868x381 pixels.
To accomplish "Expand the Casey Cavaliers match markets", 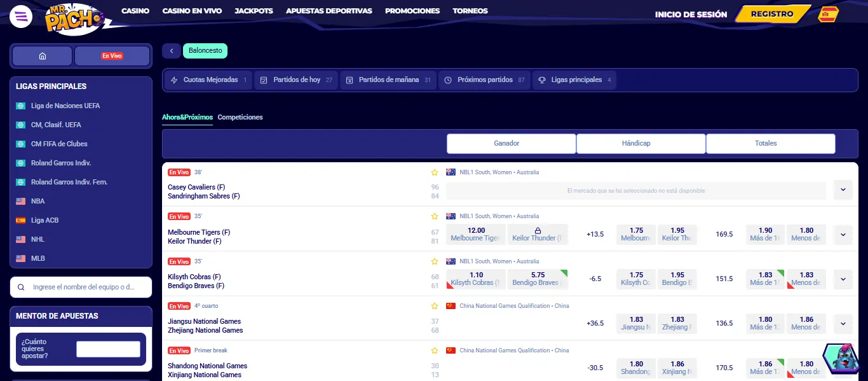I will click(x=843, y=190).
